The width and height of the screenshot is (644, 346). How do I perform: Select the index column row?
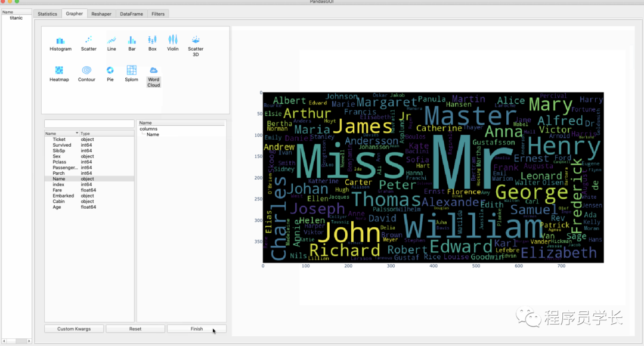pyautogui.click(x=89, y=184)
